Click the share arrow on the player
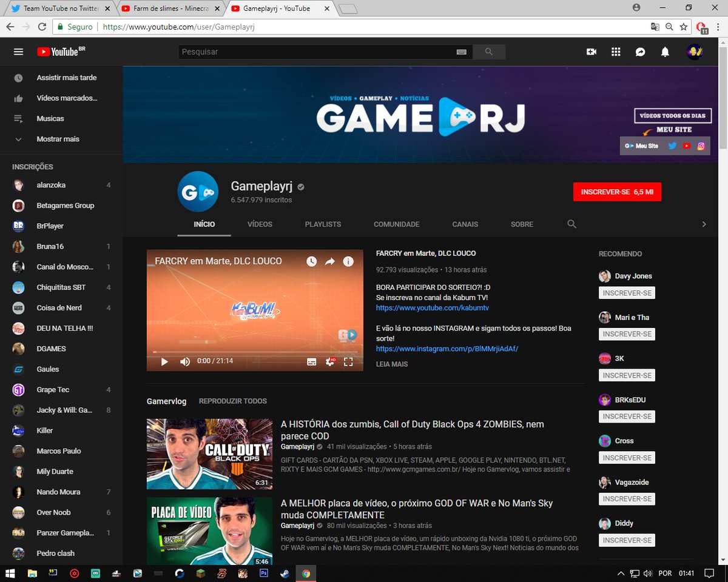This screenshot has height=582, width=728. pyautogui.click(x=329, y=261)
